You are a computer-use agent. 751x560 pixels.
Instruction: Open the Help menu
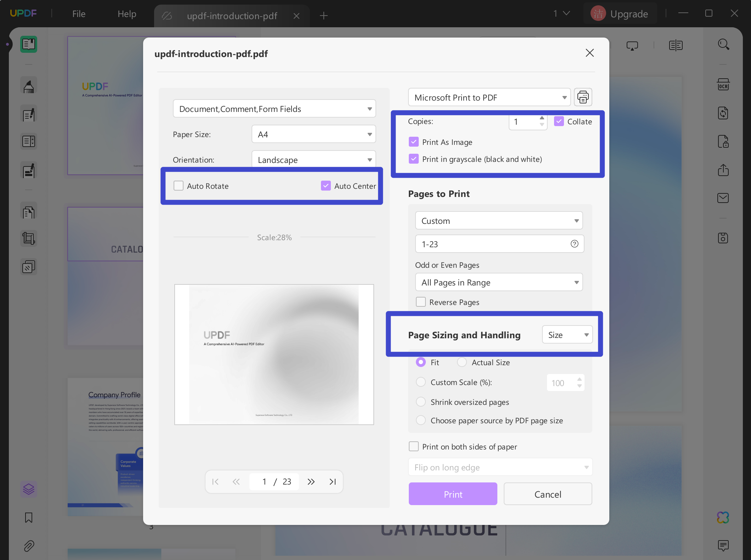coord(126,13)
